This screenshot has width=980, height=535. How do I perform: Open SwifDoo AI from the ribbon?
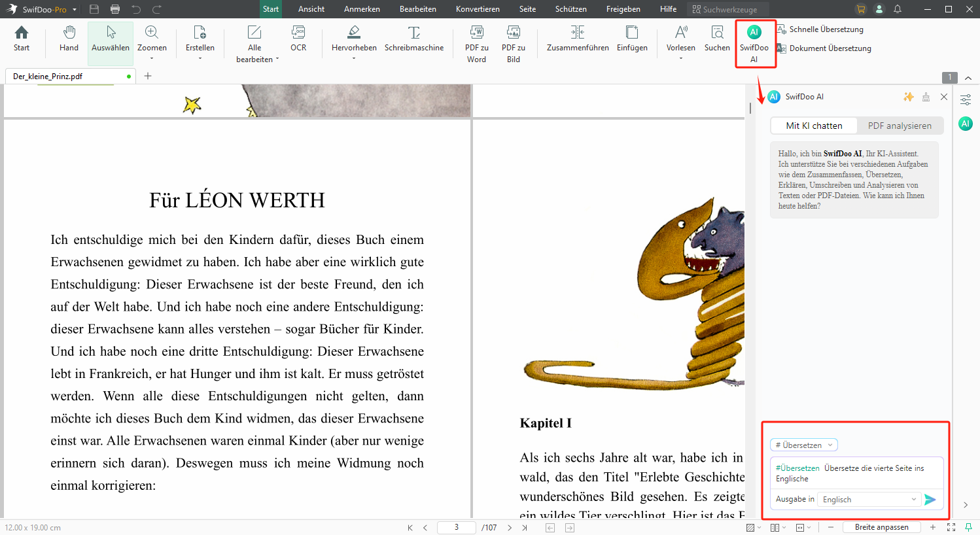tap(754, 44)
